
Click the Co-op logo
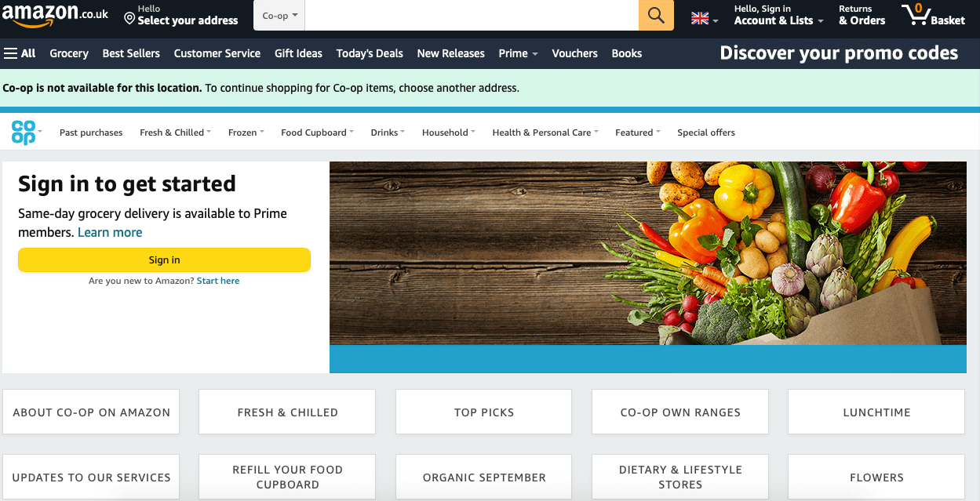[x=26, y=132]
